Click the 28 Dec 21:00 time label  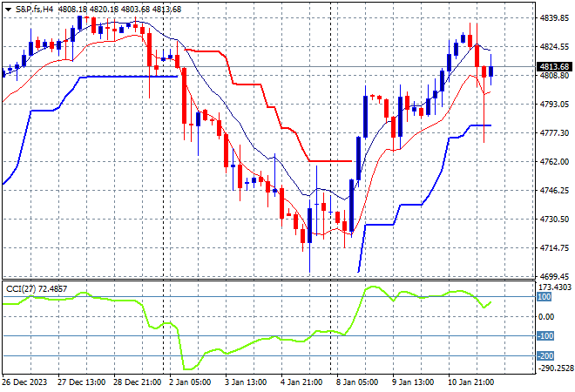tap(135, 382)
